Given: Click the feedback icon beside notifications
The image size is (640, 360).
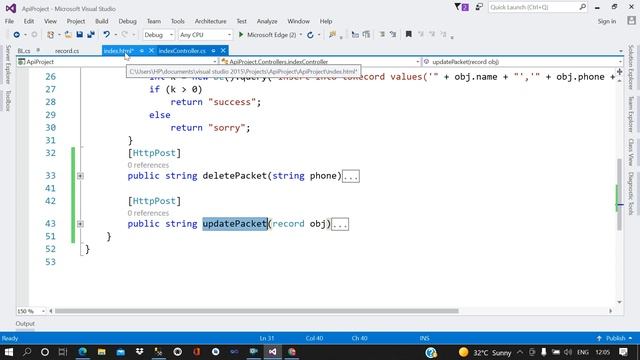Looking at the screenshot, I should 479,7.
